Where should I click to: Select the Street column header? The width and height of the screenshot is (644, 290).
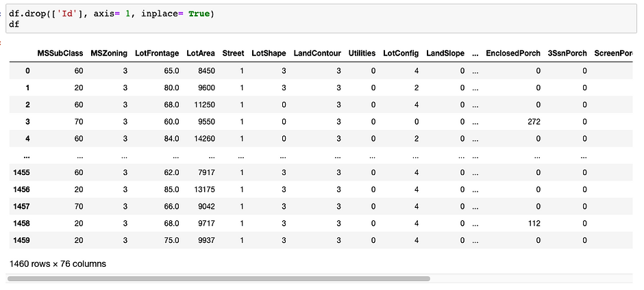[234, 53]
